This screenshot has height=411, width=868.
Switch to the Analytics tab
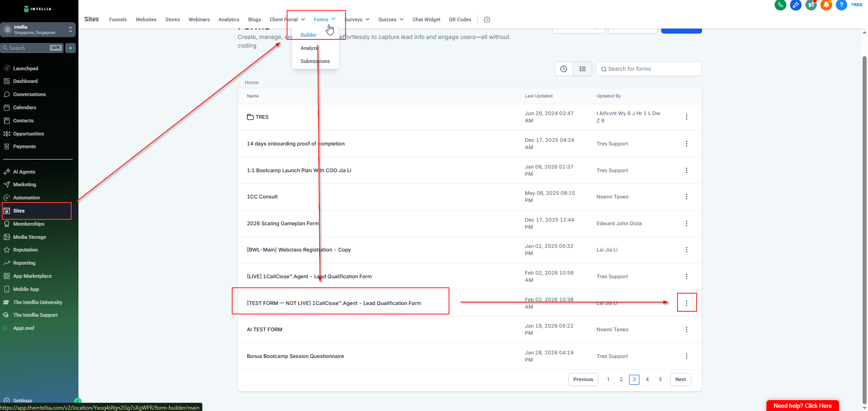229,19
